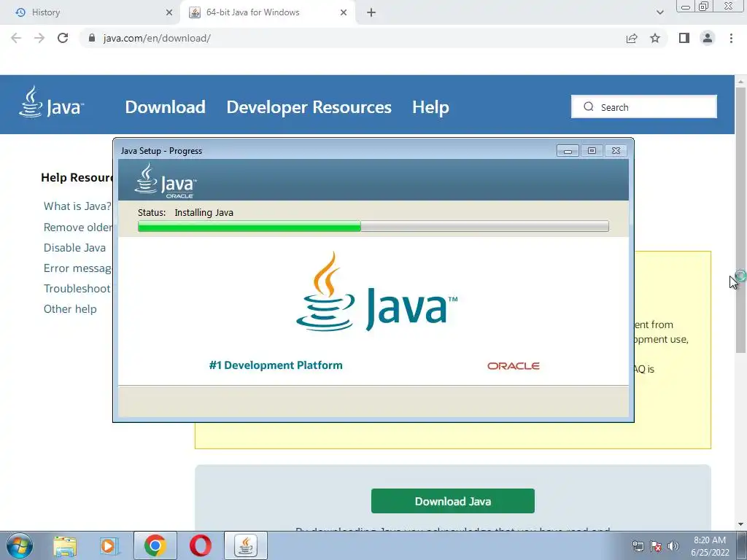
Task: Click the Search field on java.com
Action: [644, 106]
